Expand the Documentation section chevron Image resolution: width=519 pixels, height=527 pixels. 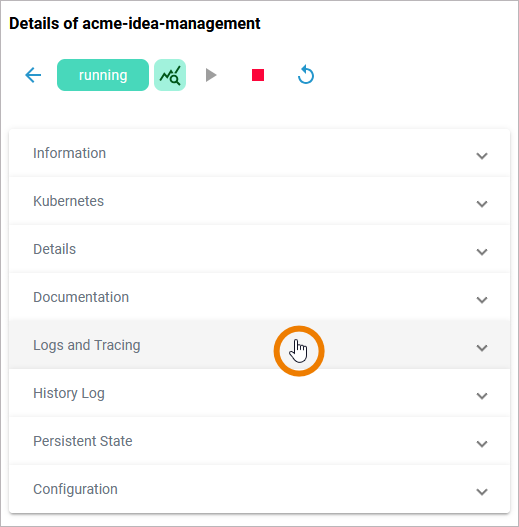482,300
